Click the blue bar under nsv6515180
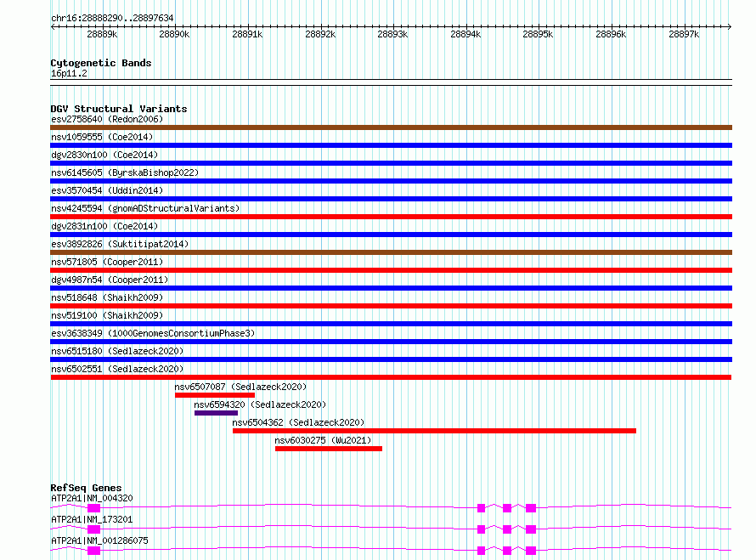The height and width of the screenshot is (560, 756). [x=391, y=359]
